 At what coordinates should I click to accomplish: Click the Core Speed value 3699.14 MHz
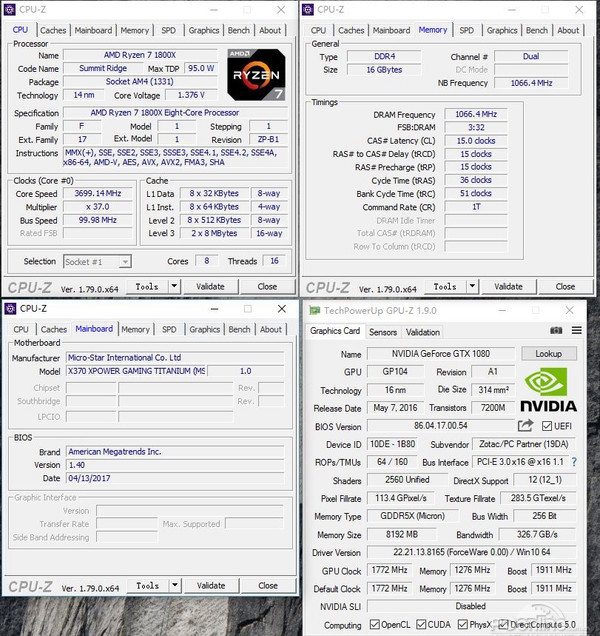tap(98, 193)
